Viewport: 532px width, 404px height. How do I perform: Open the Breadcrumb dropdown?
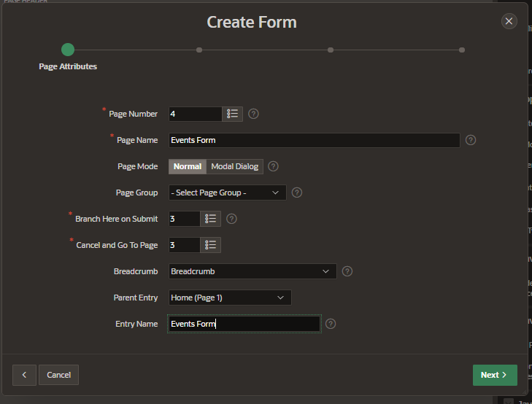252,271
